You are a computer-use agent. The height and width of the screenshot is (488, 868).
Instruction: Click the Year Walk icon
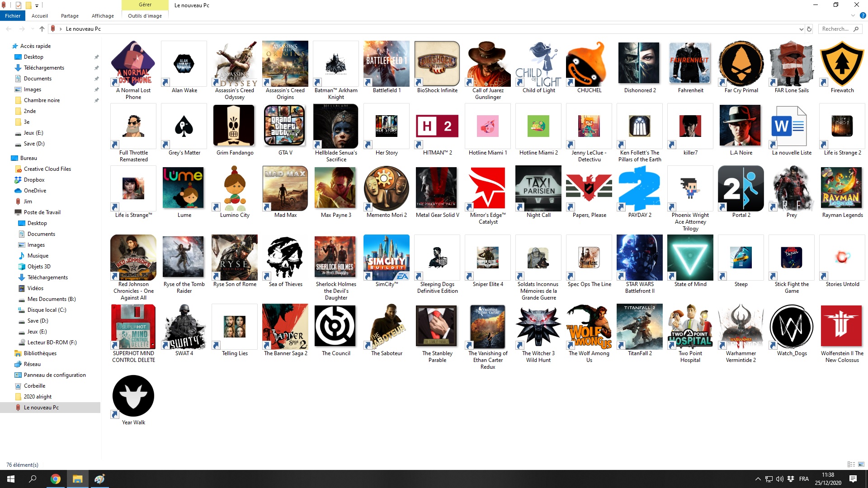coord(133,396)
